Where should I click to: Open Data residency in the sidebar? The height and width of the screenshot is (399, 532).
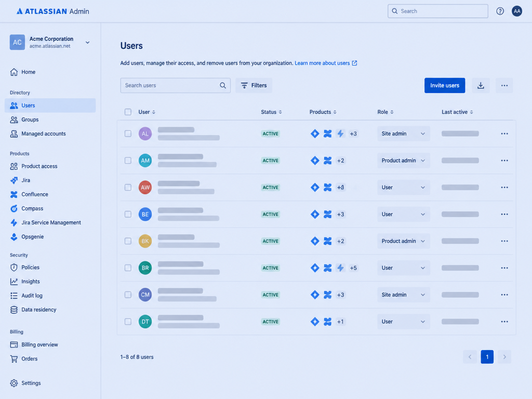50,310
